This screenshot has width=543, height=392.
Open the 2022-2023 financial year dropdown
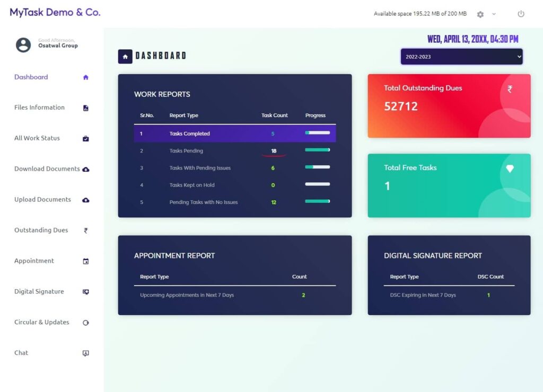pos(461,57)
